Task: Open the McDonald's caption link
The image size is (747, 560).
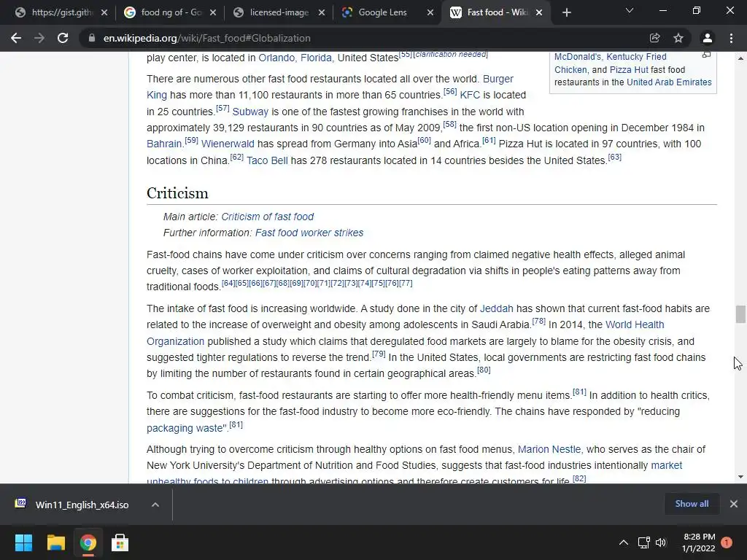Action: pos(578,57)
